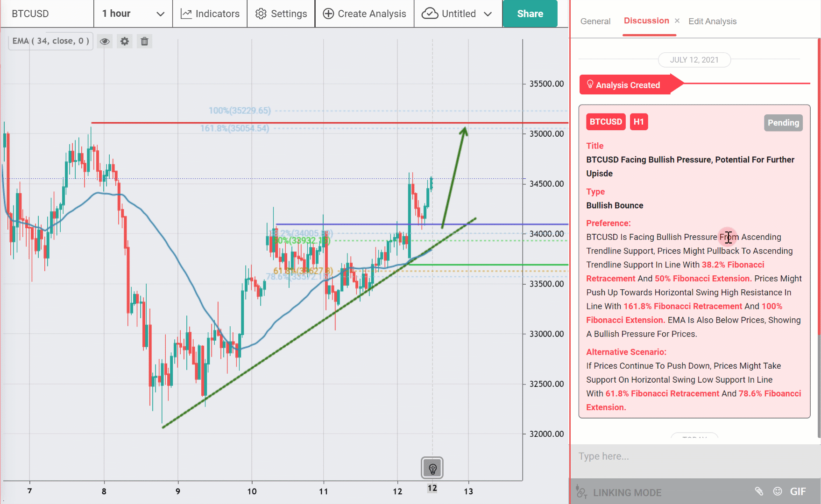Open the Edit Analysis tab
The width and height of the screenshot is (821, 504).
click(713, 21)
